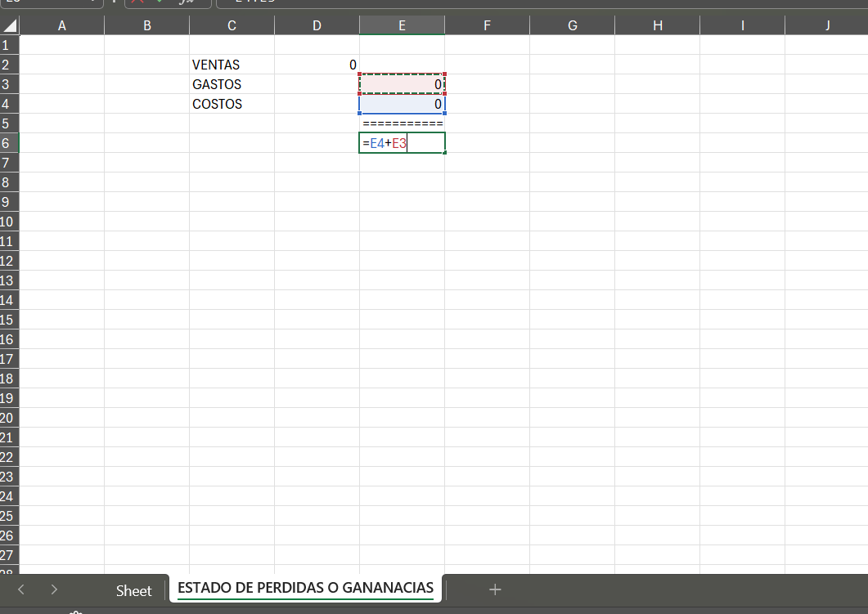This screenshot has width=868, height=614.
Task: Click the VENTAS cell
Action: 232,65
